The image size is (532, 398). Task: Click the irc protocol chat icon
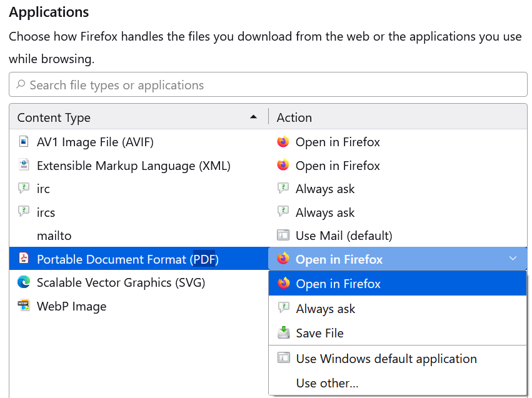(24, 189)
